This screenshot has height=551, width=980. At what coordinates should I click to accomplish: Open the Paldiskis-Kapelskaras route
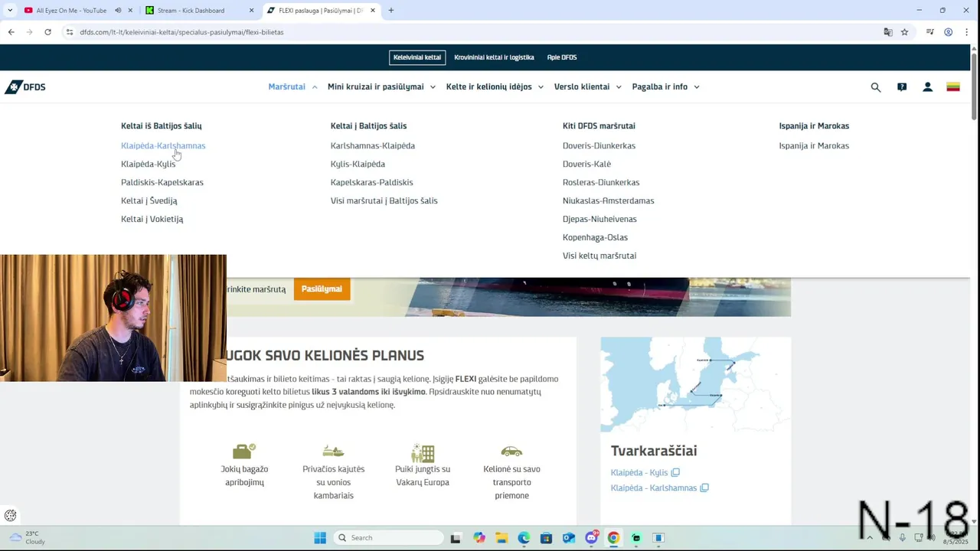tap(162, 182)
